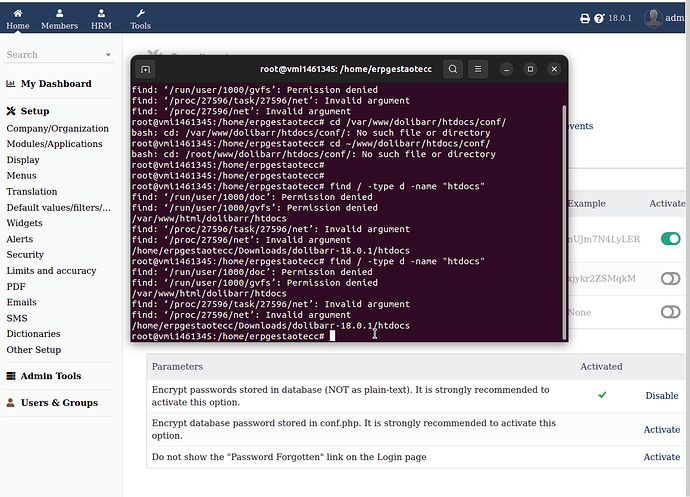Open PDF setup page
Image resolution: width=690 pixels, height=497 pixels.
coord(16,287)
